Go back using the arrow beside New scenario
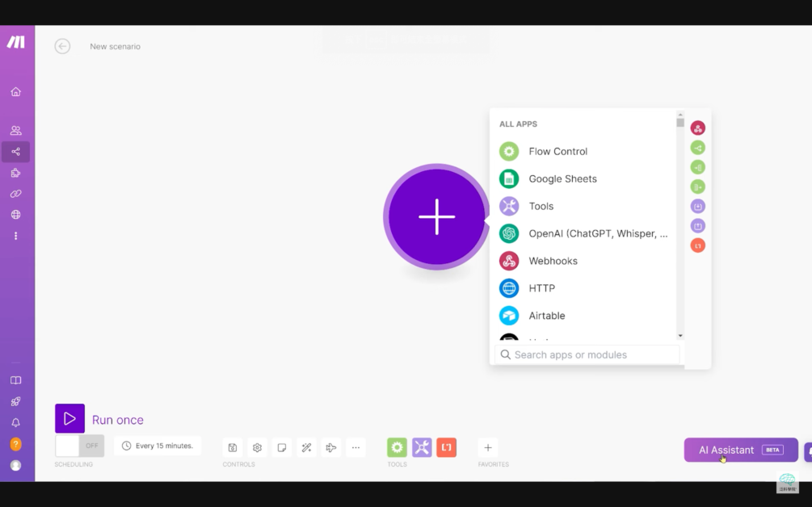The image size is (812, 507). [62, 46]
